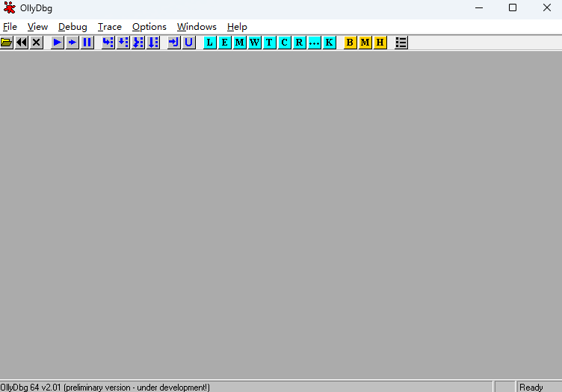562x392 pixels.
Task: Run the current thread using the small arrow icon
Action: (x=72, y=43)
